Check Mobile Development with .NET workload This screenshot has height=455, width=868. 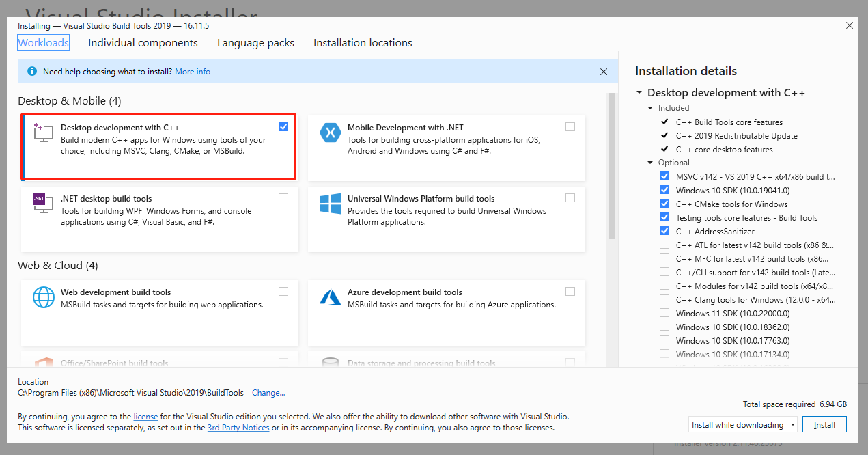coord(570,126)
